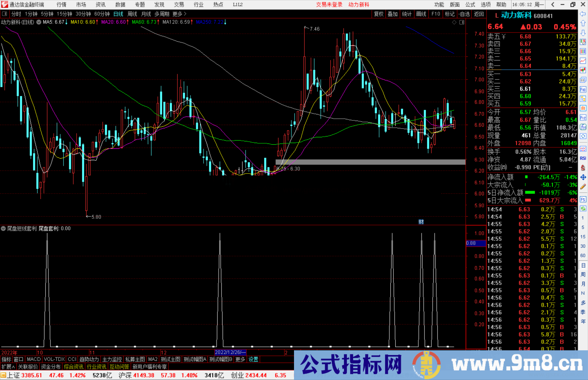588x380 pixels.
Task: Toggle the diamond marker at chart top right
Action: pyautogui.click(x=454, y=22)
